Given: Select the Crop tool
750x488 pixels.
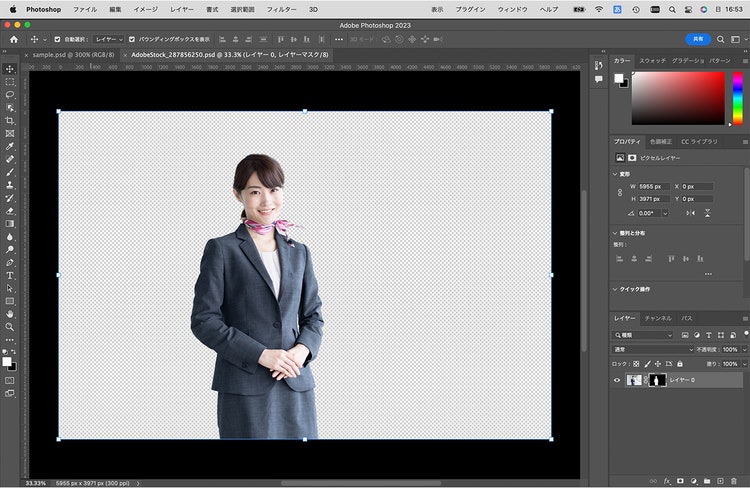Looking at the screenshot, I should point(10,121).
